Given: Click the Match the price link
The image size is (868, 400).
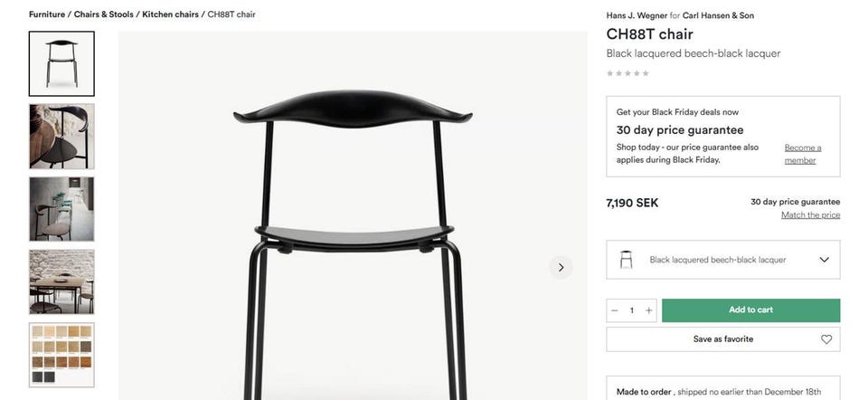Looking at the screenshot, I should (810, 215).
